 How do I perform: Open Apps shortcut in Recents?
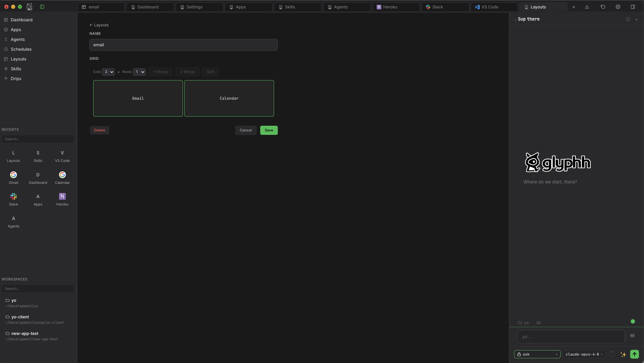[x=38, y=199]
